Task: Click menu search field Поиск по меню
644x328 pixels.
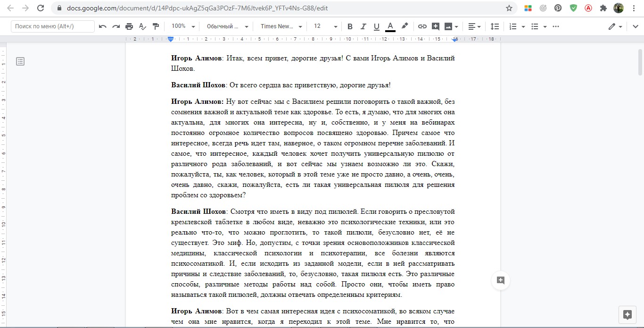Action: coord(52,26)
